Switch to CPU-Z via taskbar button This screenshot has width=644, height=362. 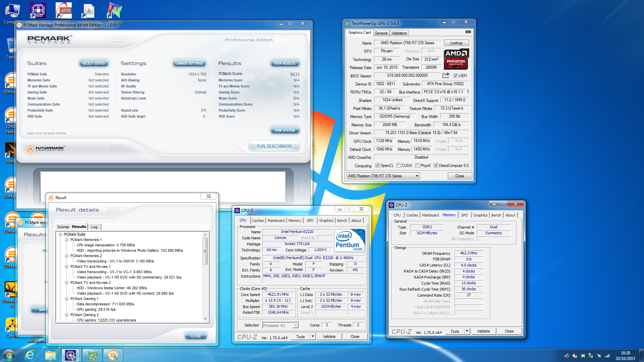tap(71, 355)
